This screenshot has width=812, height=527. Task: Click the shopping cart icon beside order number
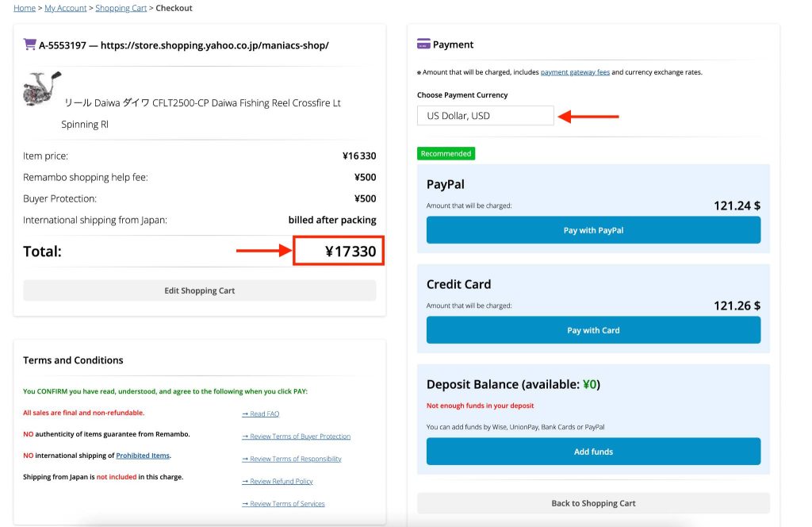click(x=29, y=44)
